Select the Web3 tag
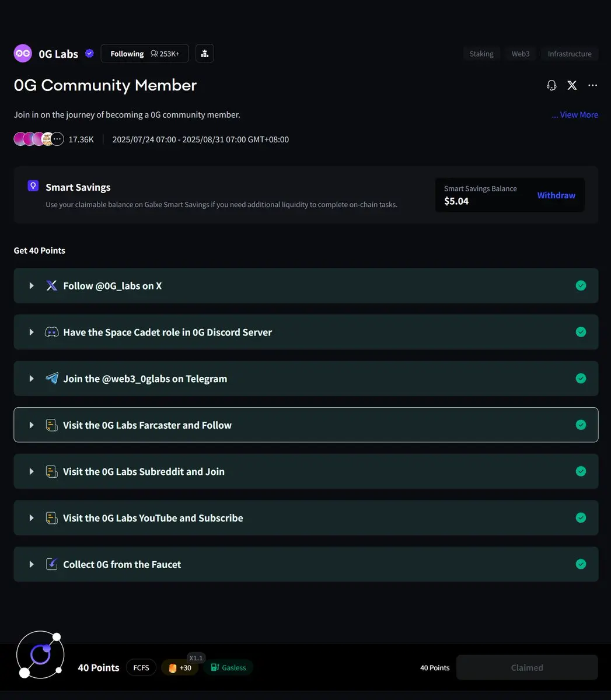611x700 pixels. (x=521, y=54)
